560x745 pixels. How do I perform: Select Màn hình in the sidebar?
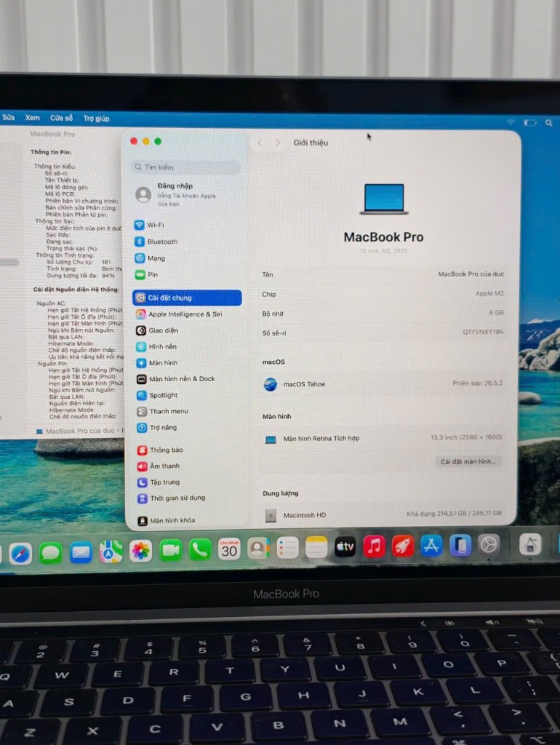(157, 362)
